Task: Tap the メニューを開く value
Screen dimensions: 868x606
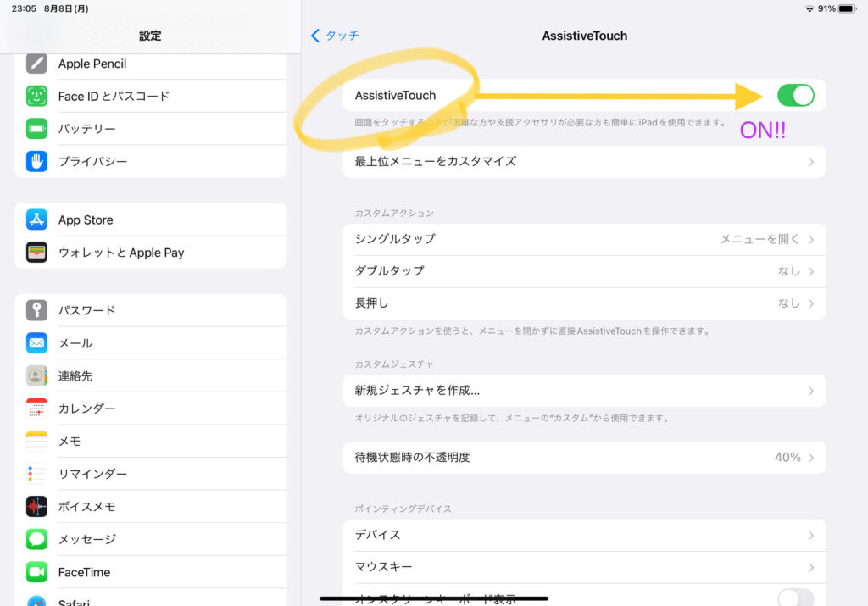Action: (x=759, y=239)
